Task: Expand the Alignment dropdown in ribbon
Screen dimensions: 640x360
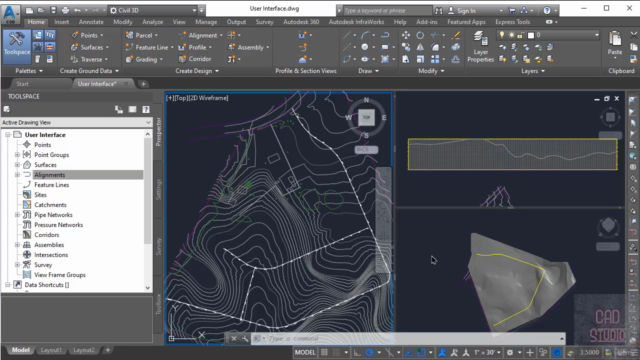Action: (221, 36)
